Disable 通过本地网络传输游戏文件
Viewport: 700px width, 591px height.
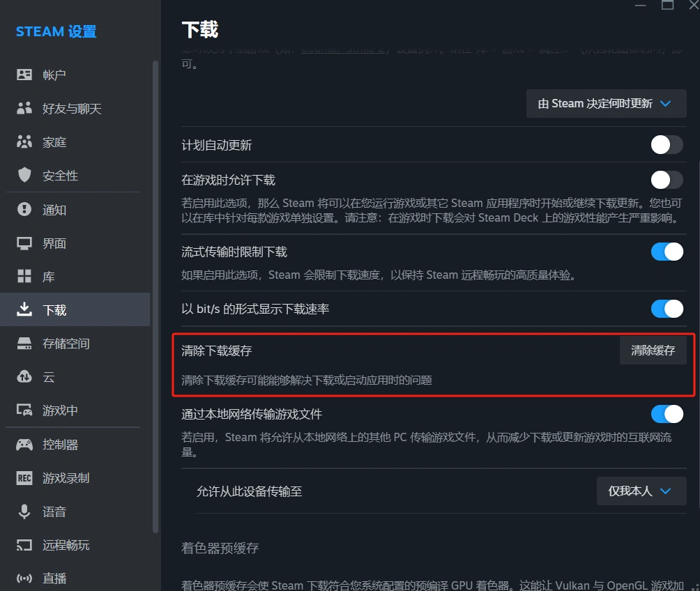[667, 414]
